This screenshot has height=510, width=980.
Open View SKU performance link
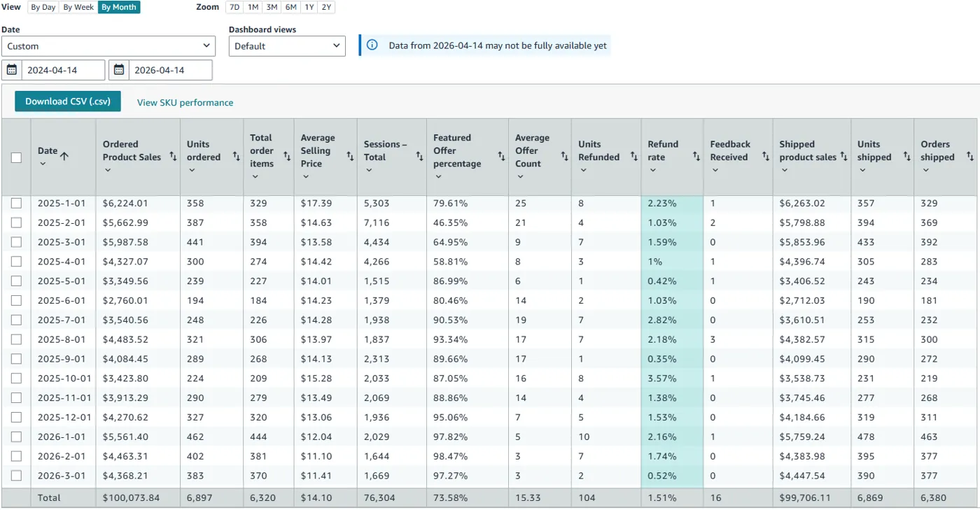point(184,101)
